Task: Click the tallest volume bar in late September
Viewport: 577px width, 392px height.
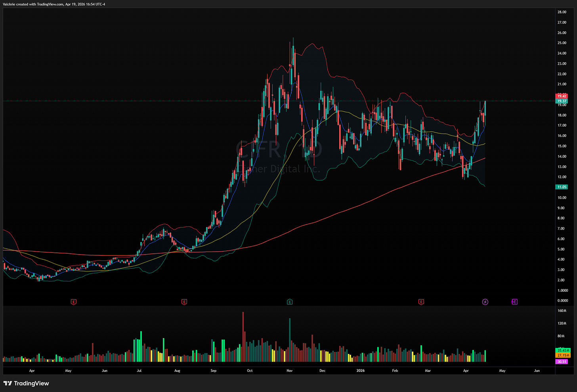Action: pos(243,337)
